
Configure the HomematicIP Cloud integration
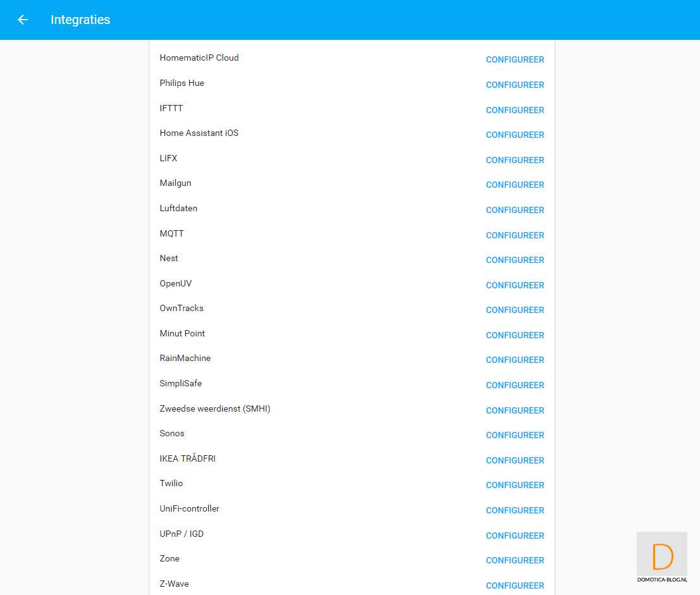click(515, 59)
